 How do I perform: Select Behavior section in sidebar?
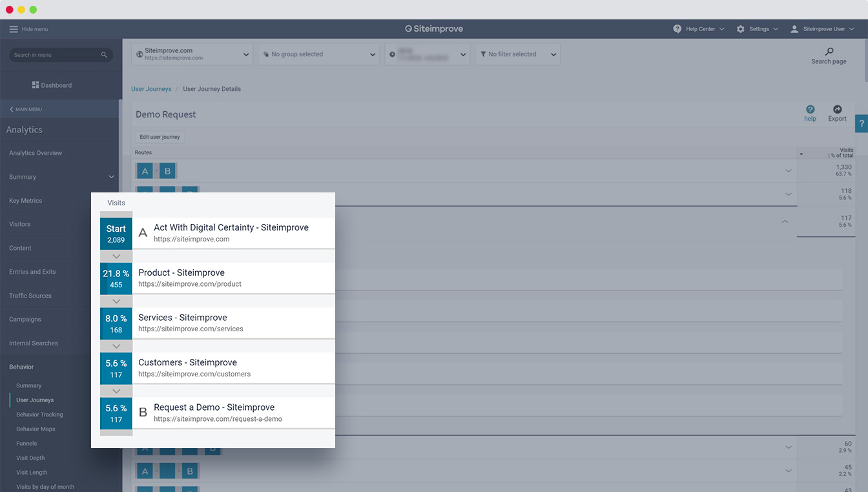point(21,367)
